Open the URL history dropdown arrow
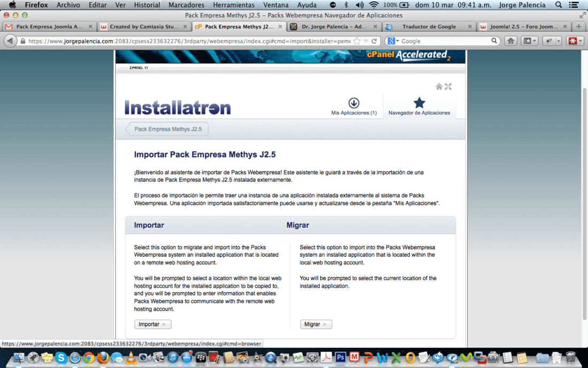Screen dimensions: 588x368 366,41
